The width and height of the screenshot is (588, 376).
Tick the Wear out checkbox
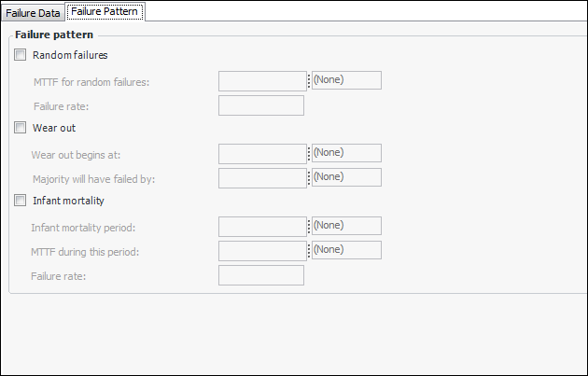coord(21,128)
